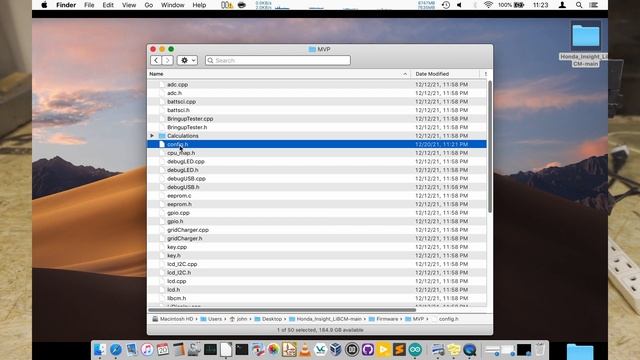The image size is (640, 360).
Task: Click Desktop in path bar
Action: click(x=268, y=319)
